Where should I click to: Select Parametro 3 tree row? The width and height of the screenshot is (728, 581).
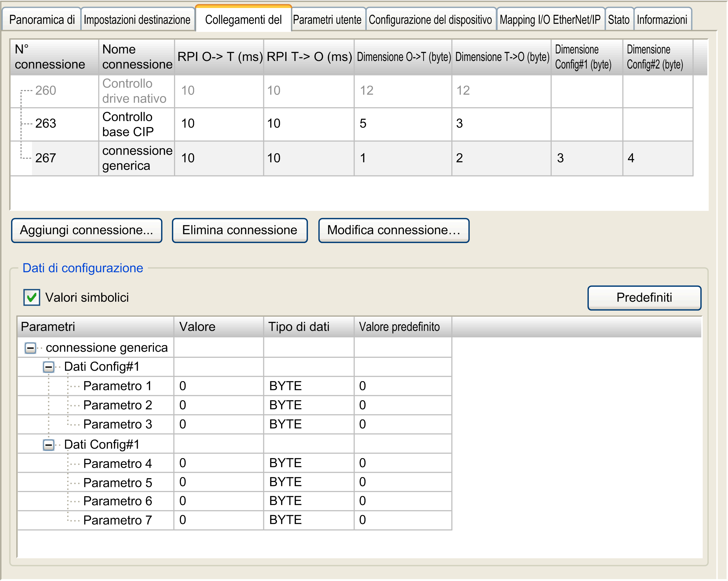tap(235, 424)
